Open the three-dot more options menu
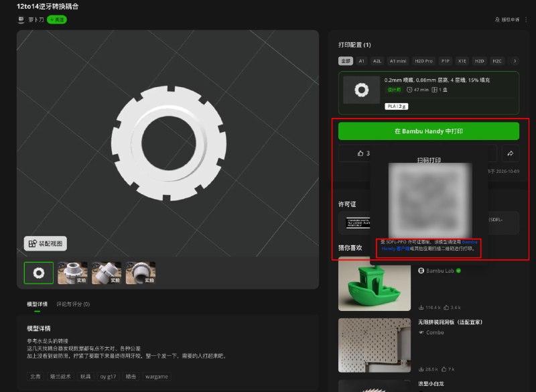The width and height of the screenshot is (536, 392). click(526, 19)
